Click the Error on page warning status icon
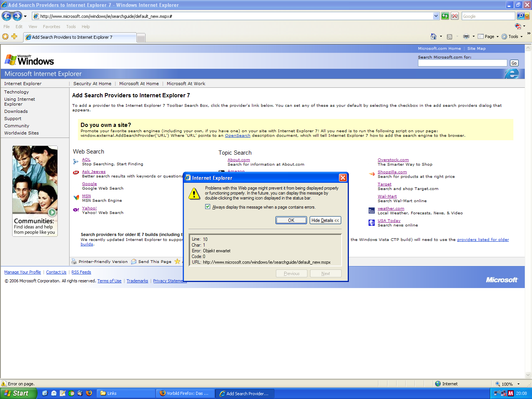Screen dimensions: 532x399 tap(4, 384)
